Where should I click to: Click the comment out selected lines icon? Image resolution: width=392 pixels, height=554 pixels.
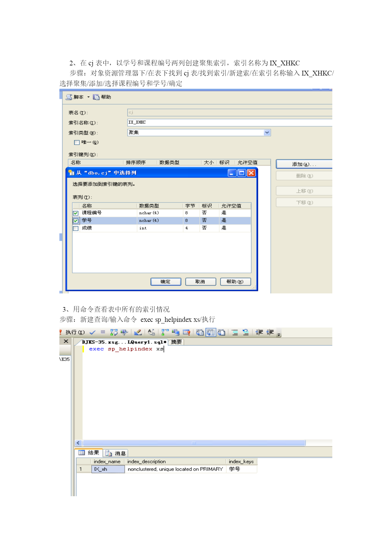(235, 332)
